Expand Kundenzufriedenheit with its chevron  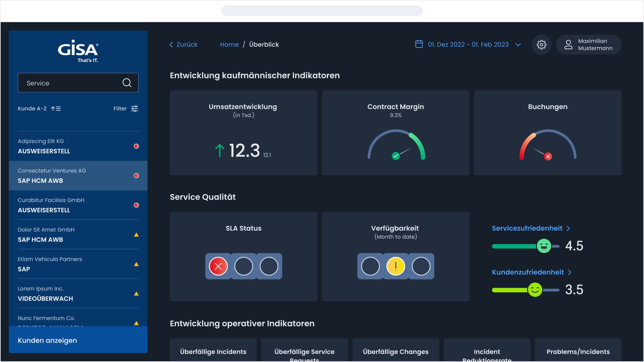pyautogui.click(x=570, y=272)
